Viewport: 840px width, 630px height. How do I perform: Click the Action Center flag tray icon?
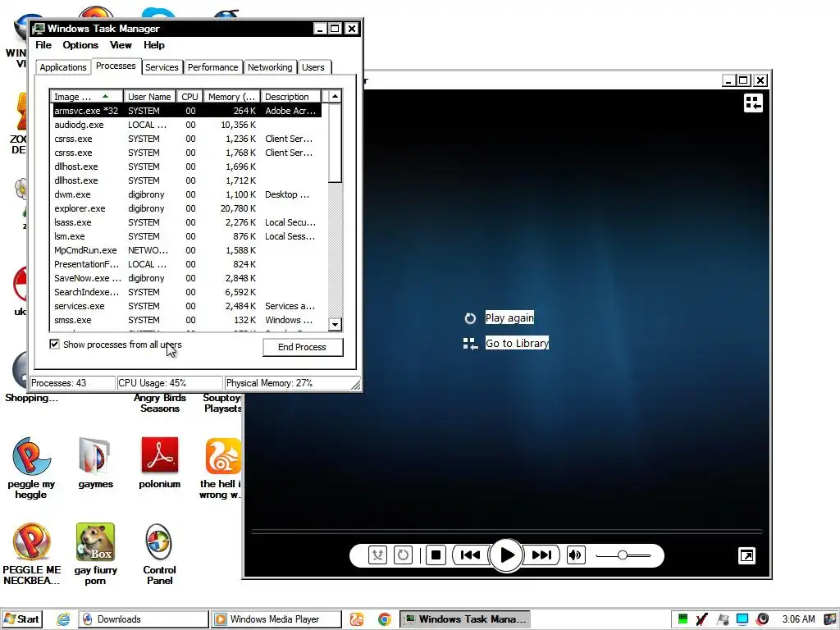[723, 619]
